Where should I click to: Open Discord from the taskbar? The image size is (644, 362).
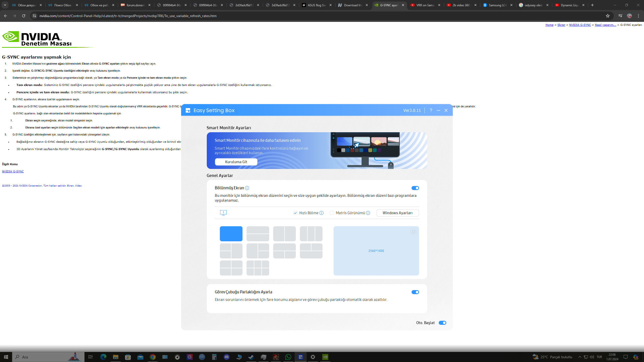click(227, 357)
